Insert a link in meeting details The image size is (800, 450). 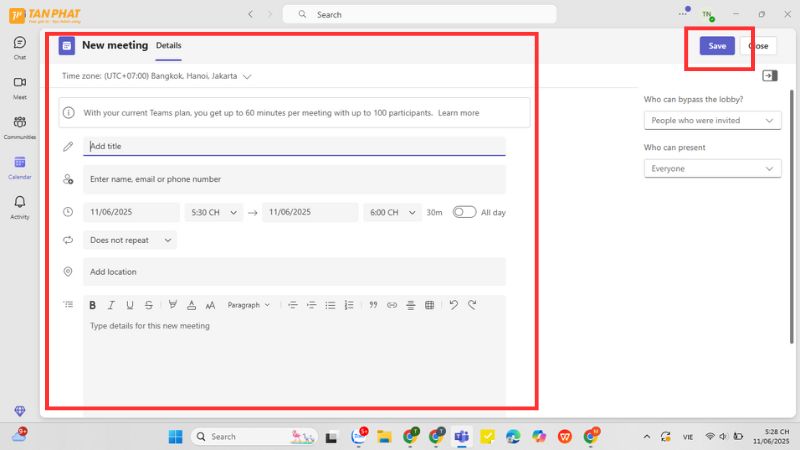(392, 305)
